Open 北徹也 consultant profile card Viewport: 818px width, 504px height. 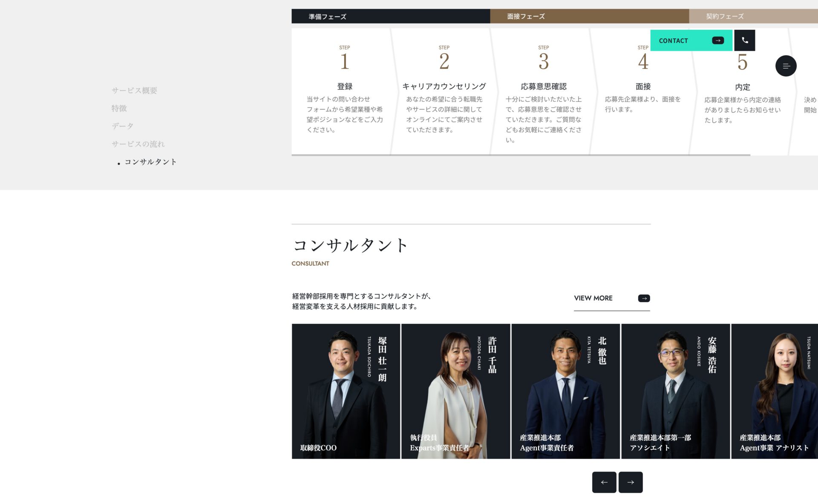[565, 391]
